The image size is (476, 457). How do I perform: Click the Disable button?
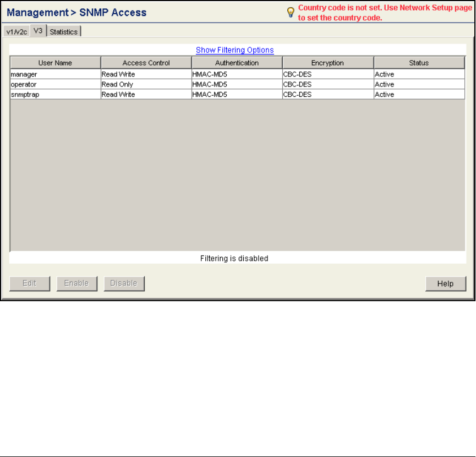(x=124, y=284)
